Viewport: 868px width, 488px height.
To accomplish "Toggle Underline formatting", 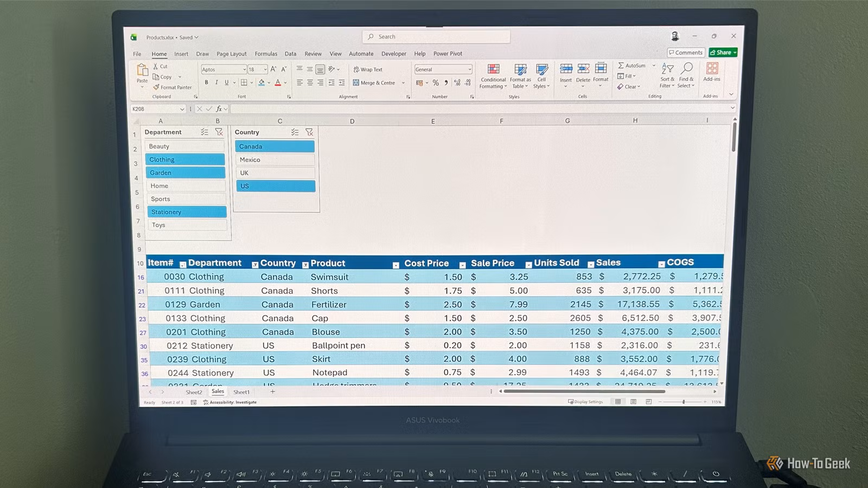I will [227, 82].
